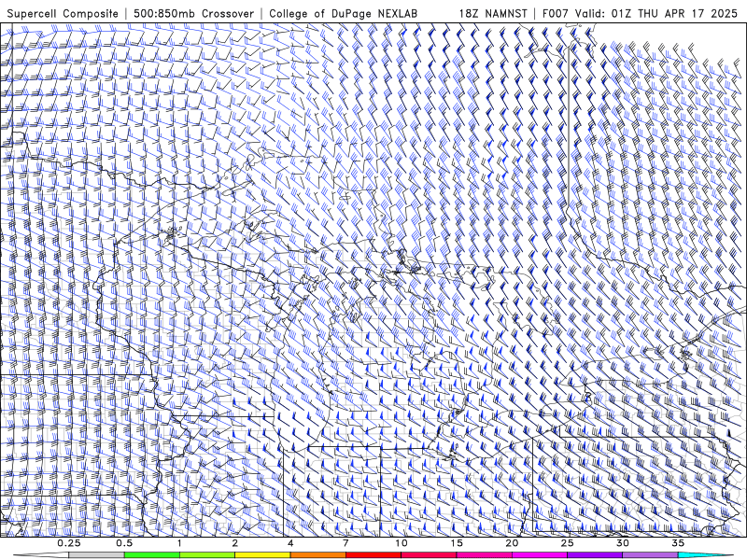Select the bright green 0.5–1 legend swatch
The height and width of the screenshot is (560, 747).
click(151, 555)
